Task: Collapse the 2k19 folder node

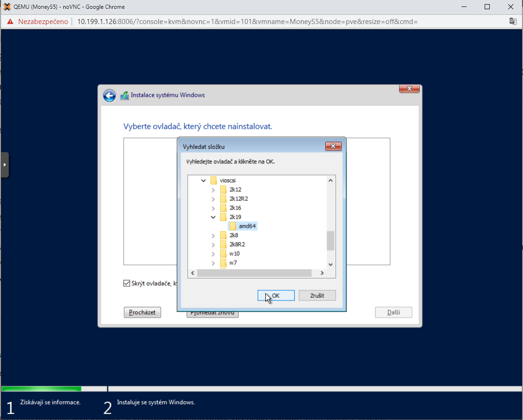Action: [213, 217]
